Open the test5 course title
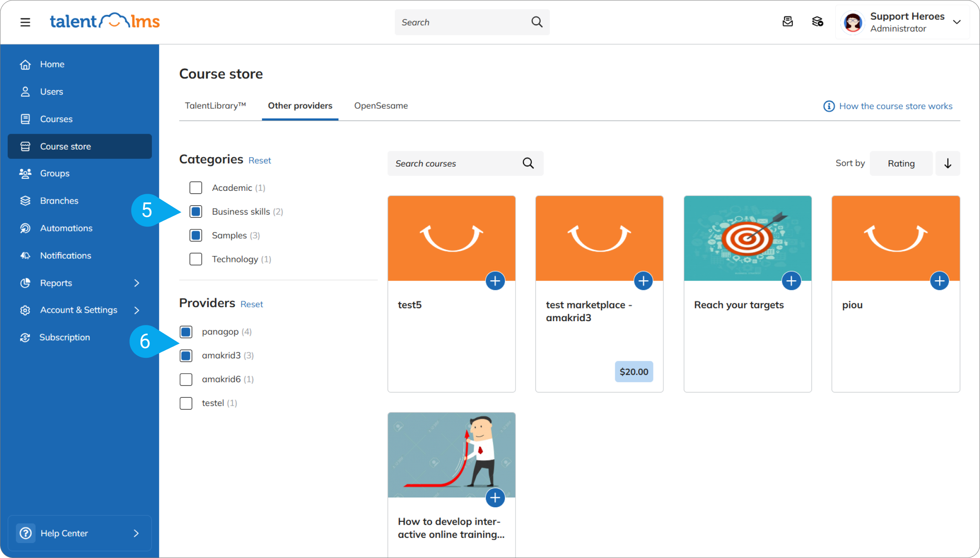The height and width of the screenshot is (558, 980). coord(410,305)
